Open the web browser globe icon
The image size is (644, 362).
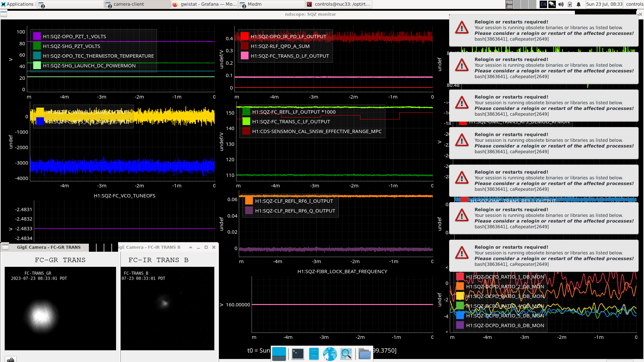330,354
